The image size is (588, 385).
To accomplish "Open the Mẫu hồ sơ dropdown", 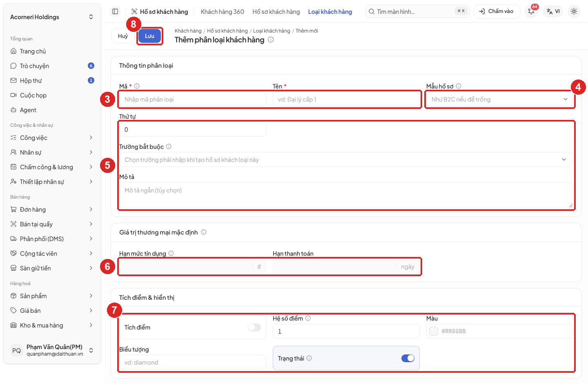I will point(499,99).
